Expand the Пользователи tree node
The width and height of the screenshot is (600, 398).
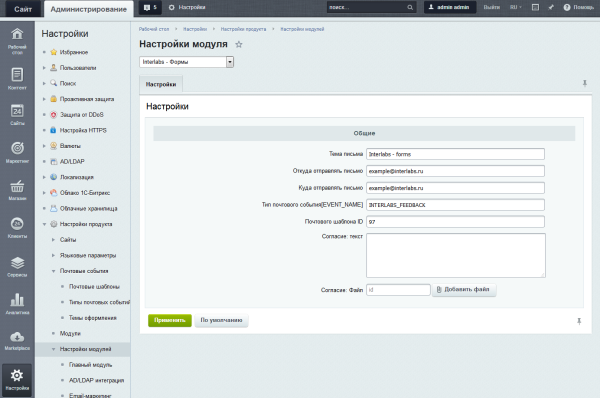click(44, 68)
